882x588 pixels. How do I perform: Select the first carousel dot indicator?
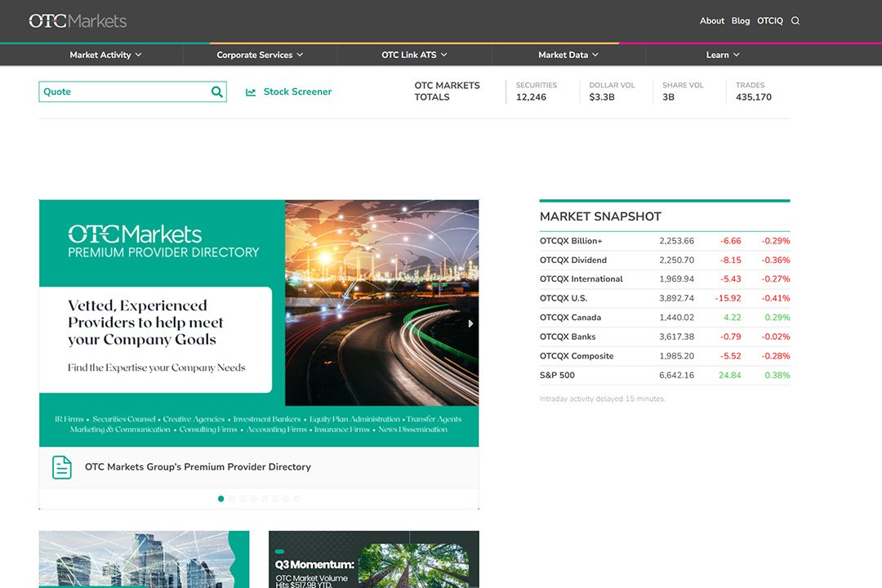(x=220, y=498)
